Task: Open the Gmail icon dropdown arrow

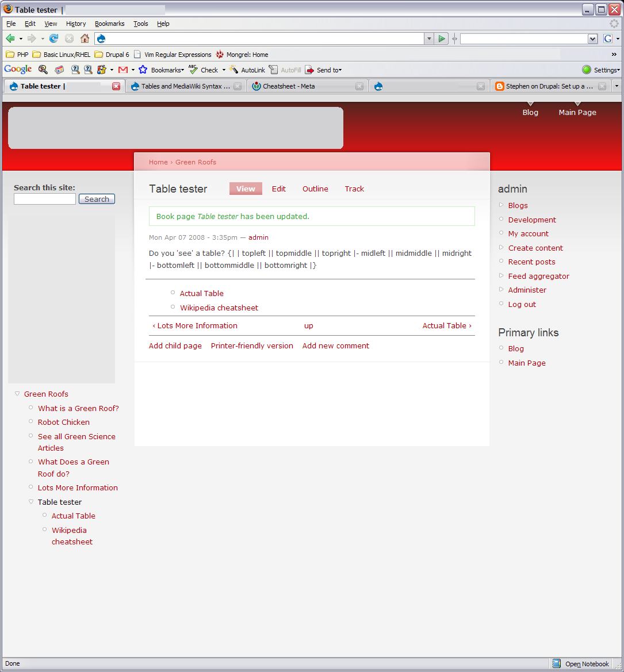Action: coord(133,70)
